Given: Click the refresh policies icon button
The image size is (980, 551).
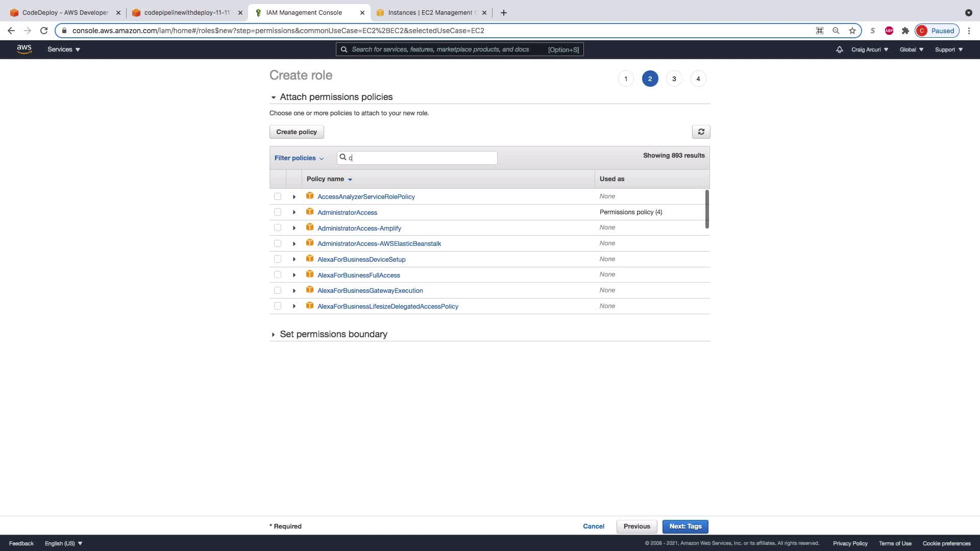Looking at the screenshot, I should click(x=701, y=132).
